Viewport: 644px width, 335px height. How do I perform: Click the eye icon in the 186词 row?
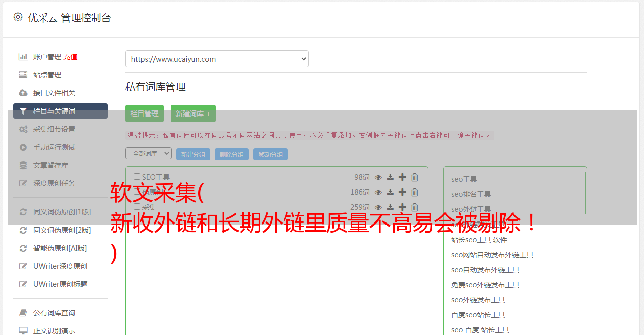(x=378, y=192)
